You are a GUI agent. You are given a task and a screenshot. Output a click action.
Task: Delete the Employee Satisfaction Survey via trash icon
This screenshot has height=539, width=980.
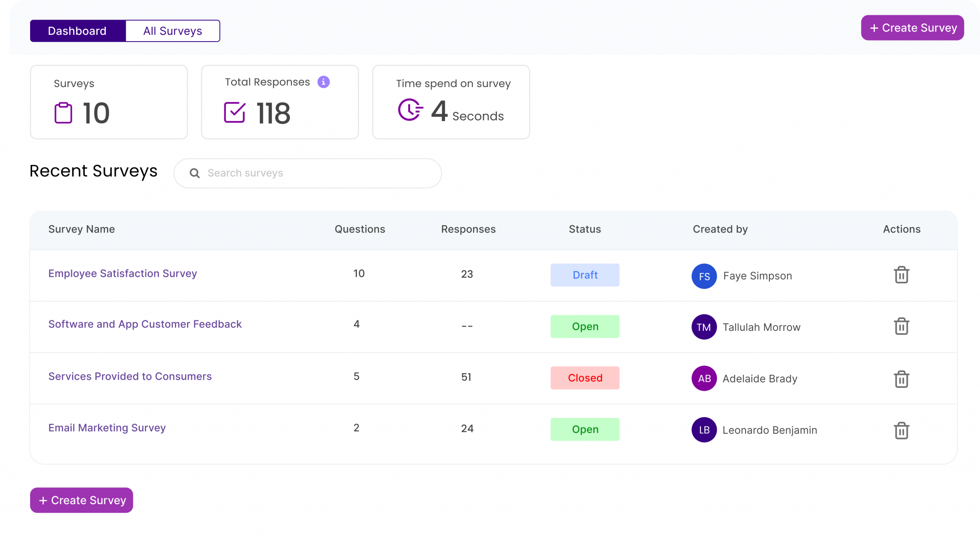point(902,275)
